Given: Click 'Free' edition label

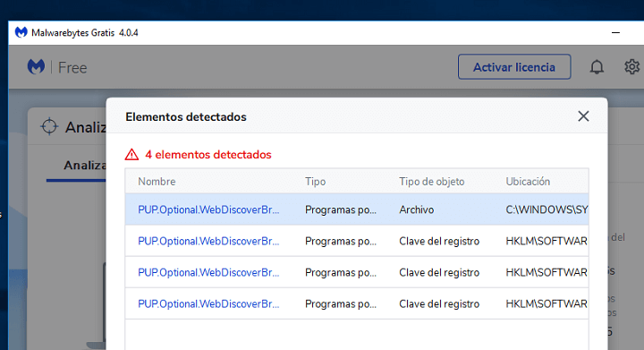Looking at the screenshot, I should pyautogui.click(x=72, y=67).
